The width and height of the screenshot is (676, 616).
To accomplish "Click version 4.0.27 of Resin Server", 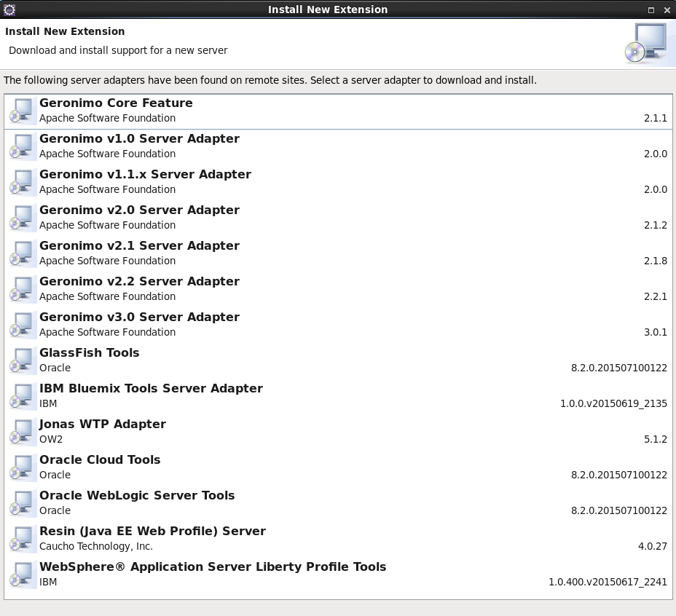I will pyautogui.click(x=652, y=546).
